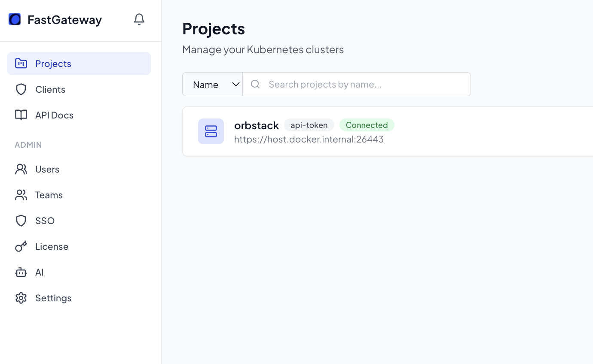Screen dimensions: 593x364
Task: Click the orbstack server icon
Action: point(211,131)
